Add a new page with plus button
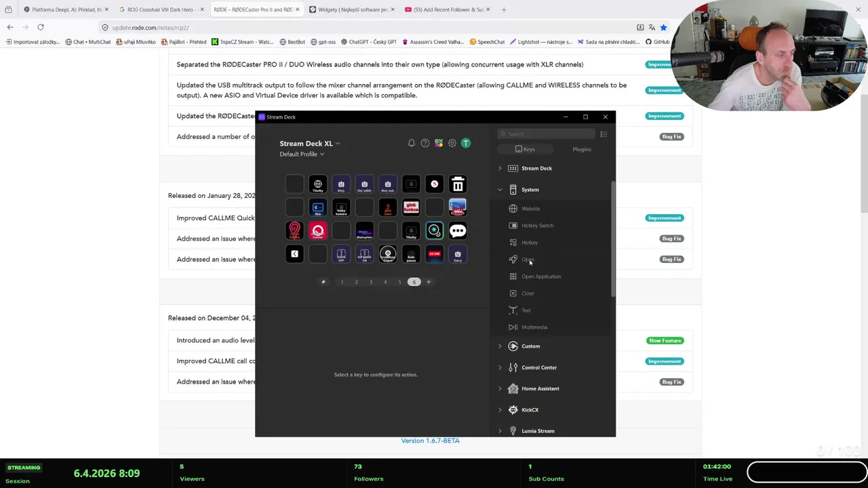 tap(429, 282)
